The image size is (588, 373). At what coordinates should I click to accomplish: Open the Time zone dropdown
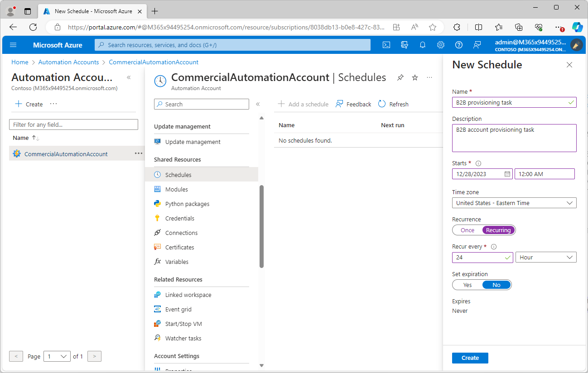pyautogui.click(x=514, y=203)
